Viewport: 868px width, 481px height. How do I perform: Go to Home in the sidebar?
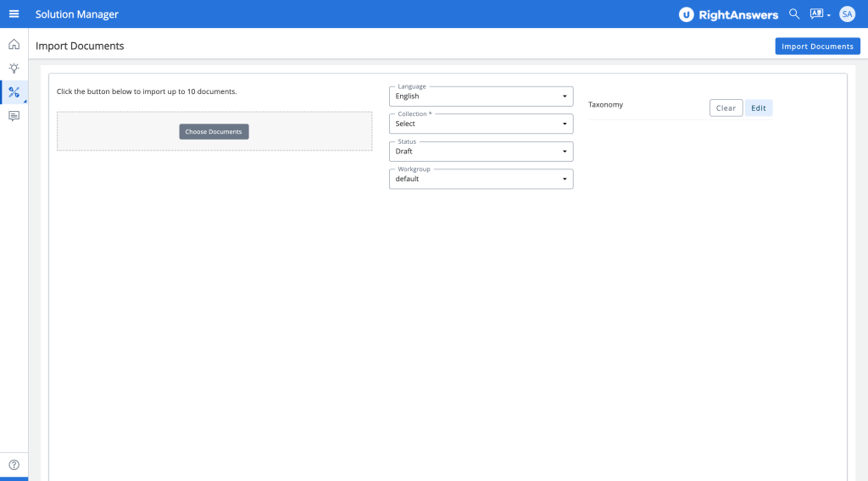[14, 44]
